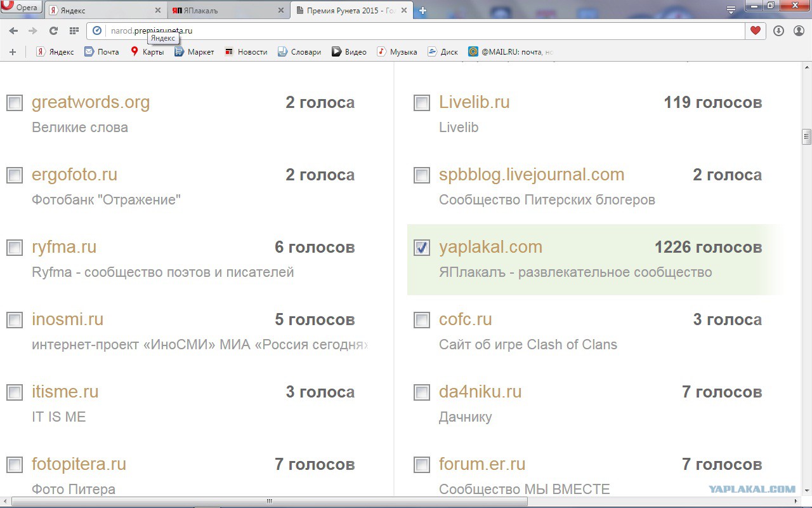The height and width of the screenshot is (508, 812).
Task: Close the Премия Рунета 2015 tab
Action: (405, 11)
